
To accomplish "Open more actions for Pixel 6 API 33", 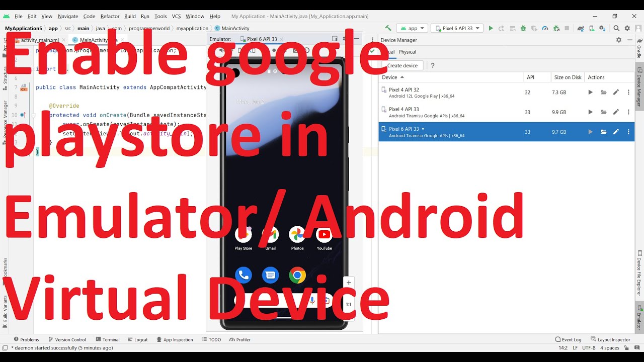I will (628, 132).
